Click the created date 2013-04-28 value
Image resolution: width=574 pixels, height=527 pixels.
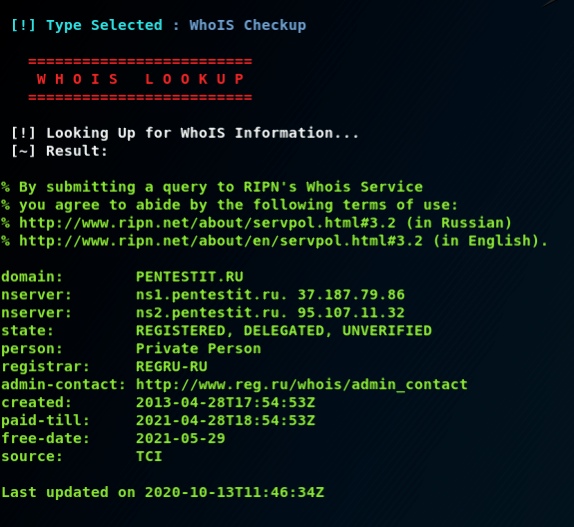(226, 403)
